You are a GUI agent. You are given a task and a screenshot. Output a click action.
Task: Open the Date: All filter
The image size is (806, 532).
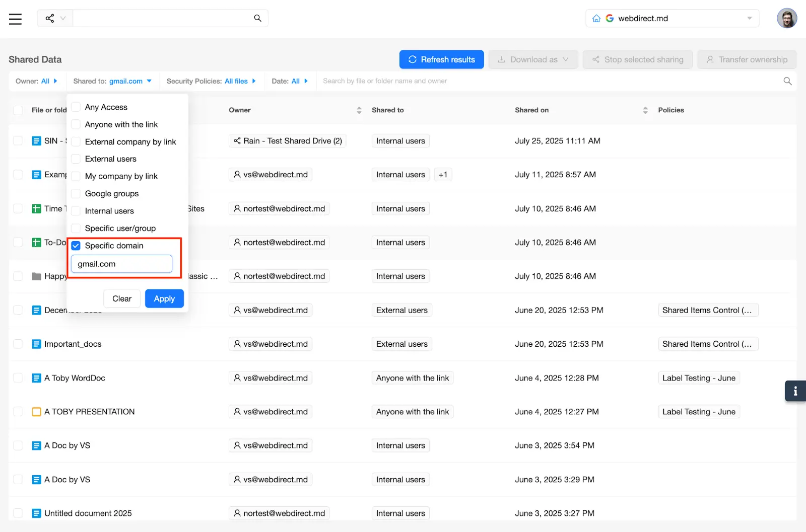290,81
